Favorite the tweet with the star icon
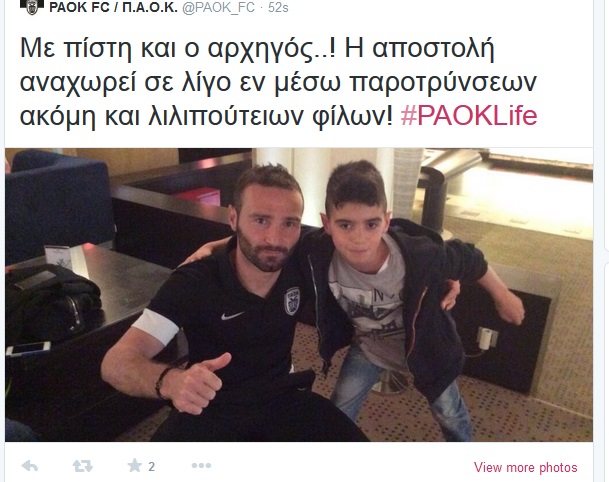Viewport: 609px width, 482px height. (x=135, y=465)
